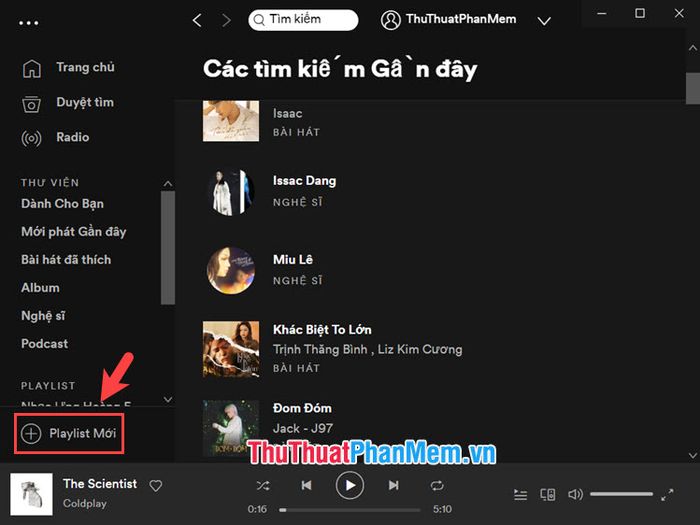
Task: Open the play queue
Action: click(521, 495)
